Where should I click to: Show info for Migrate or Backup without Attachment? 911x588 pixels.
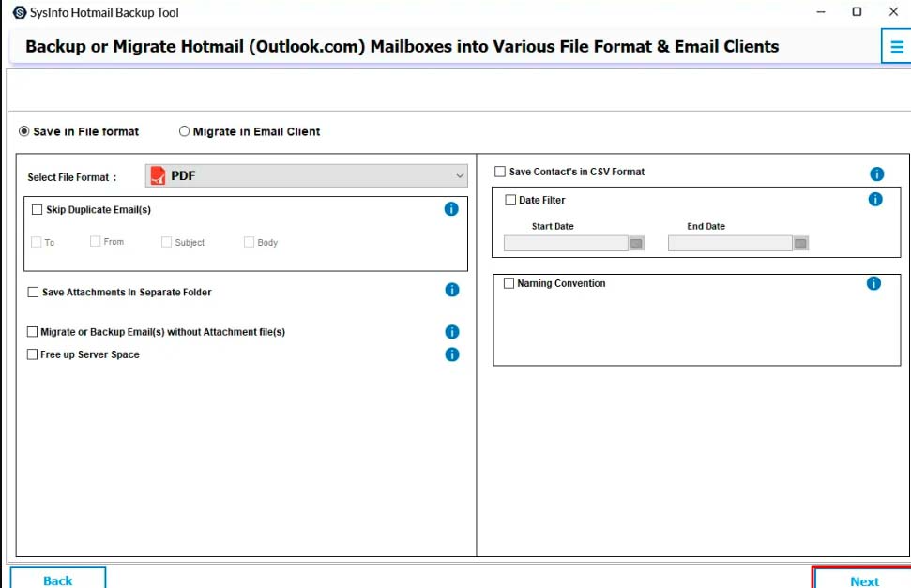(452, 332)
